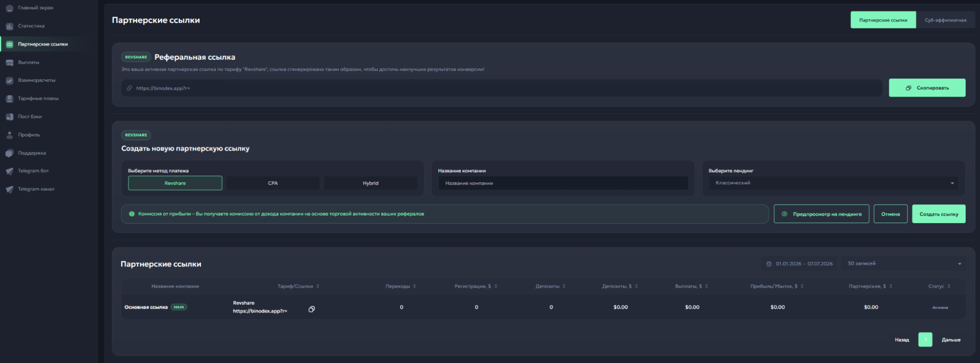Sort by Партнерские, $ column arrows
The height and width of the screenshot is (363, 980).
[x=891, y=286]
